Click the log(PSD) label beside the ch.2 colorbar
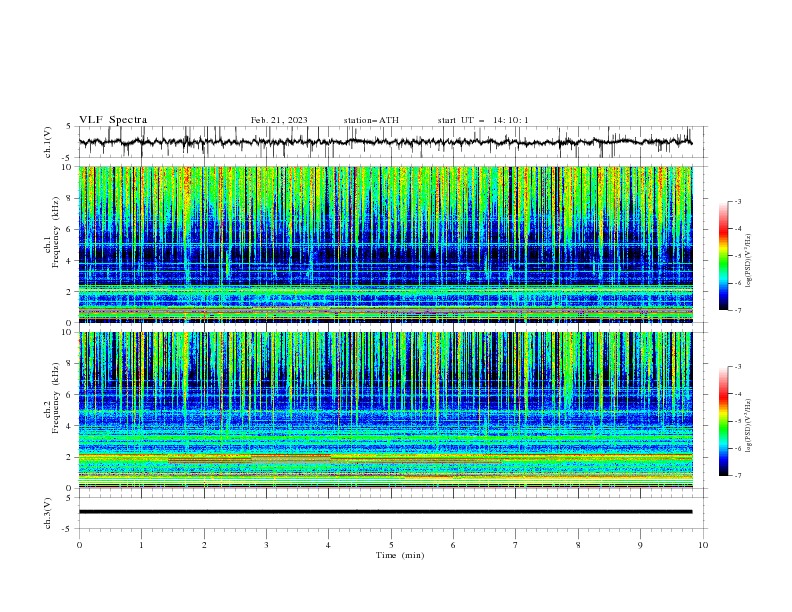Image resolution: width=792 pixels, height=612 pixels. click(748, 426)
